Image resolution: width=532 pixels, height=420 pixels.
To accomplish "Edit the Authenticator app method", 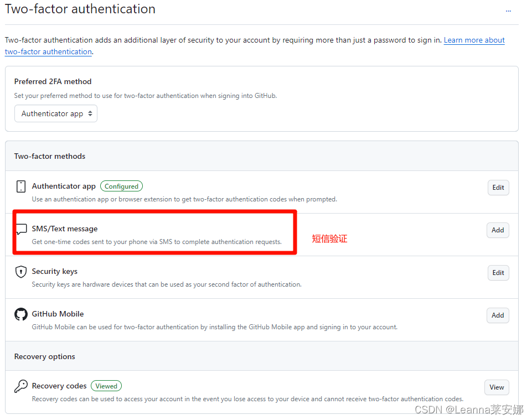I will click(498, 188).
